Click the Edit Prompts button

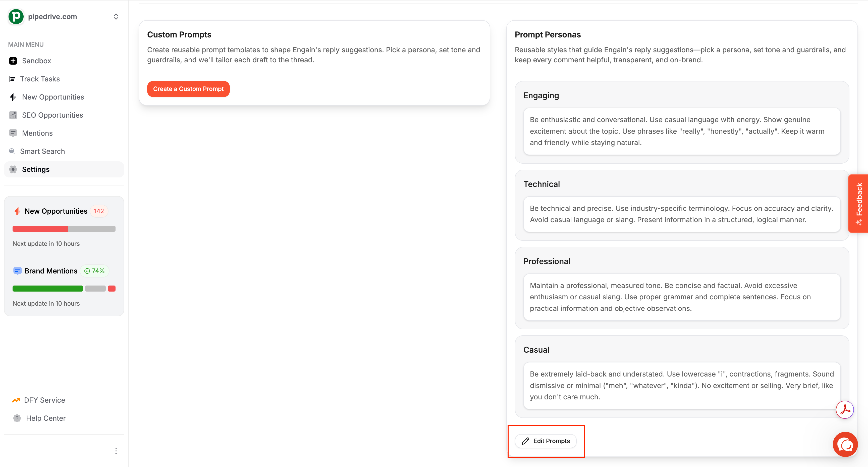coord(546,441)
